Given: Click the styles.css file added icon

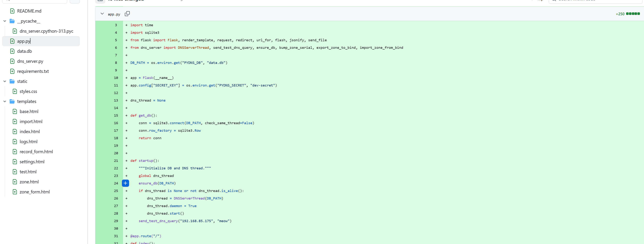Looking at the screenshot, I should click(15, 91).
